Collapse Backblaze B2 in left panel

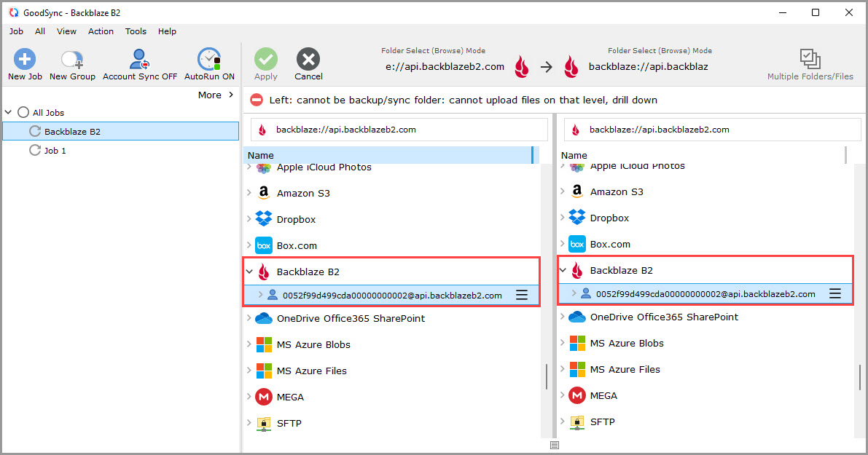click(249, 272)
